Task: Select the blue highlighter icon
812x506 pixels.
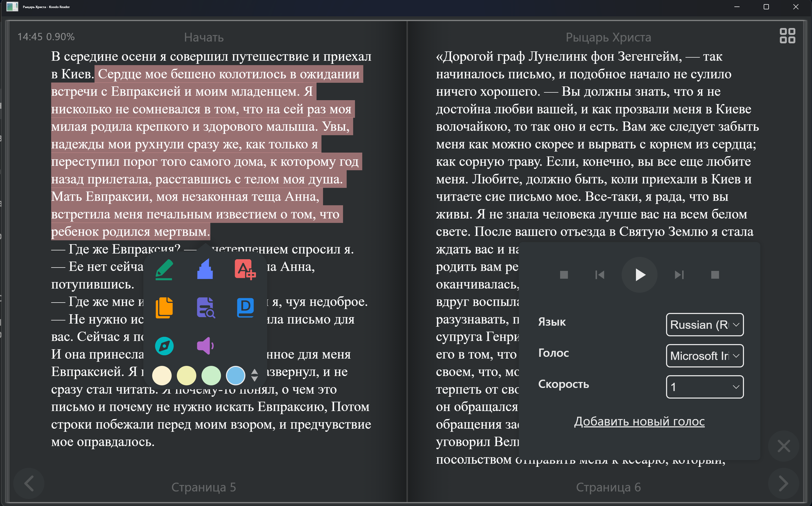Action: coord(205,269)
